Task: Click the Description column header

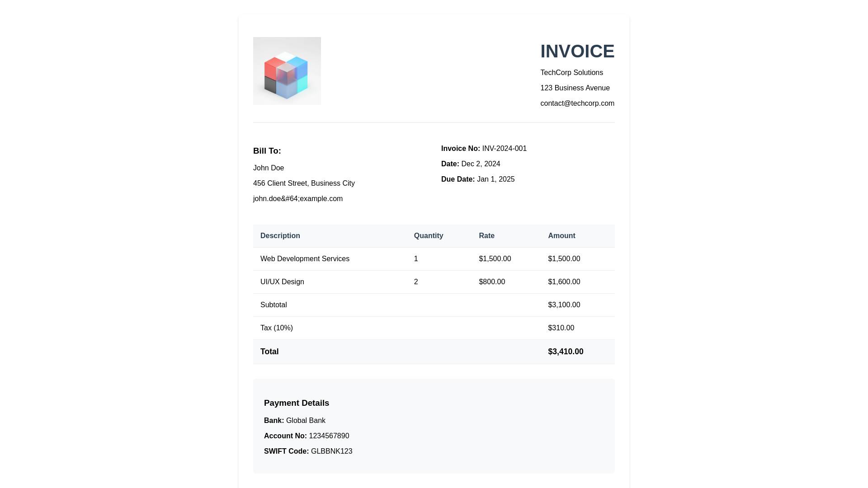Action: [280, 236]
